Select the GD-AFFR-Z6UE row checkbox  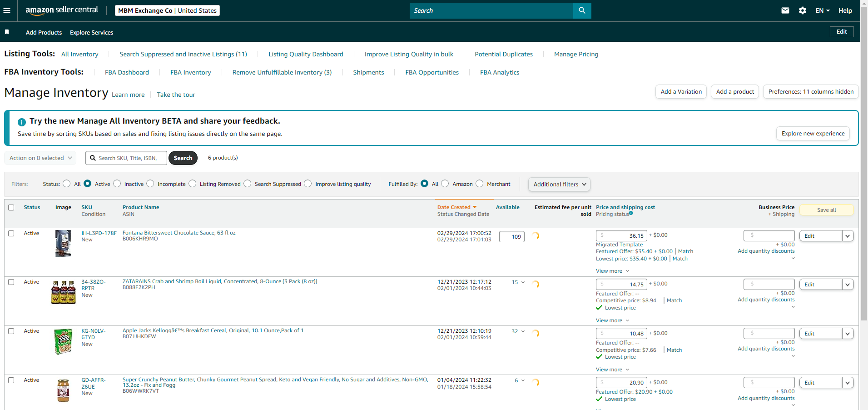(11, 380)
